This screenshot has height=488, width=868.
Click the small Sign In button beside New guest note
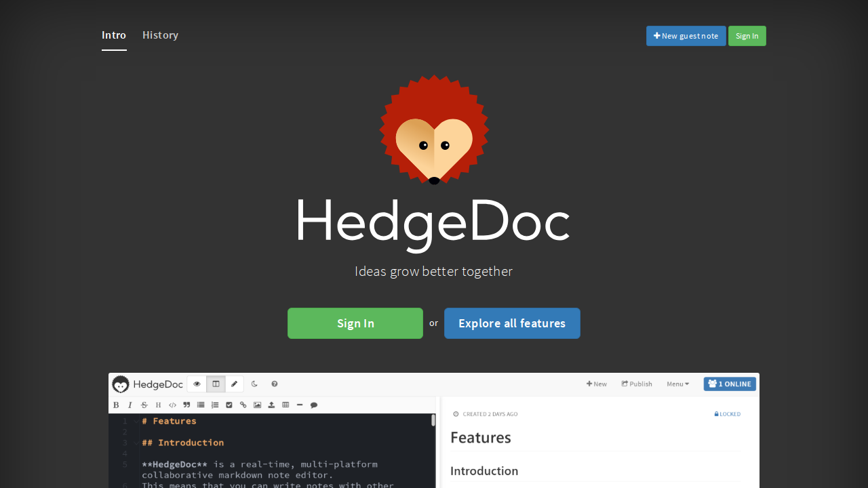(747, 36)
